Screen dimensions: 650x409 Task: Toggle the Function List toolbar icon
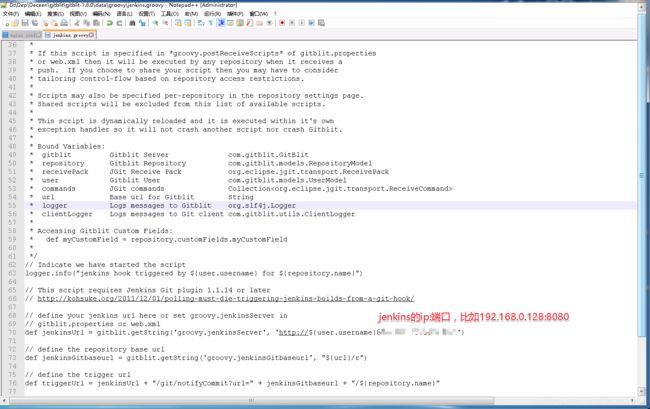point(250,23)
